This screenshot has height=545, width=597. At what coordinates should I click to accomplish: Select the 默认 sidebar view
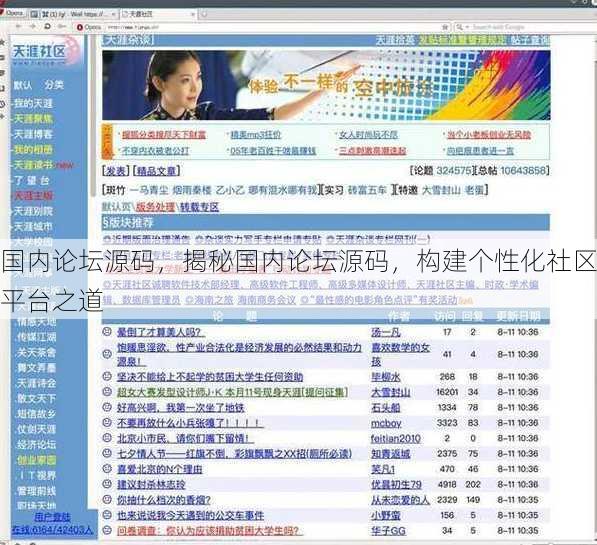coord(23,85)
